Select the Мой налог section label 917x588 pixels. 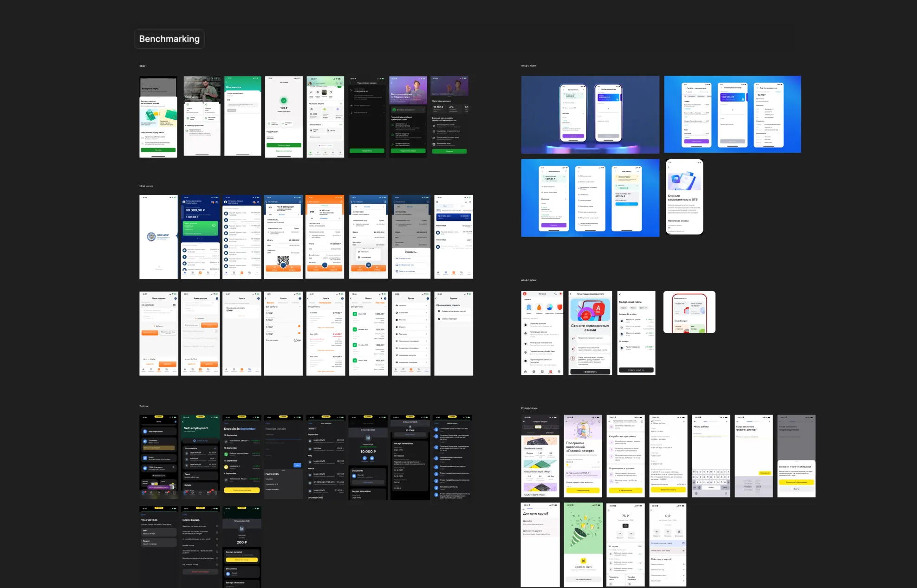tap(146, 186)
